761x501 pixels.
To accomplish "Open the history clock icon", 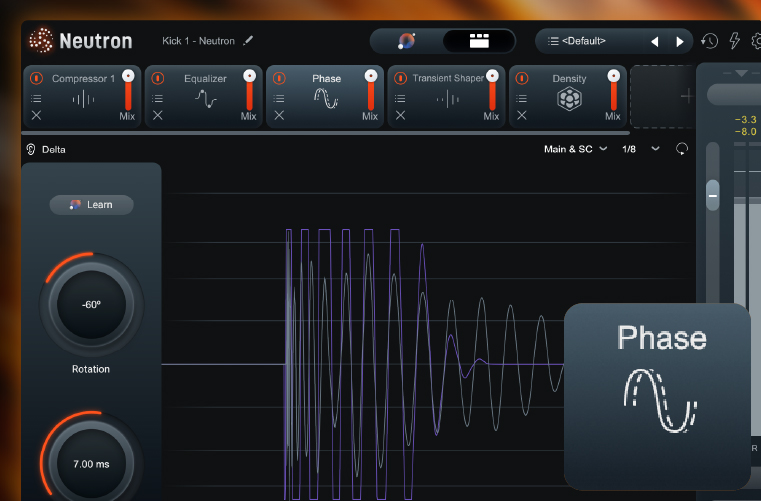I will click(x=709, y=41).
